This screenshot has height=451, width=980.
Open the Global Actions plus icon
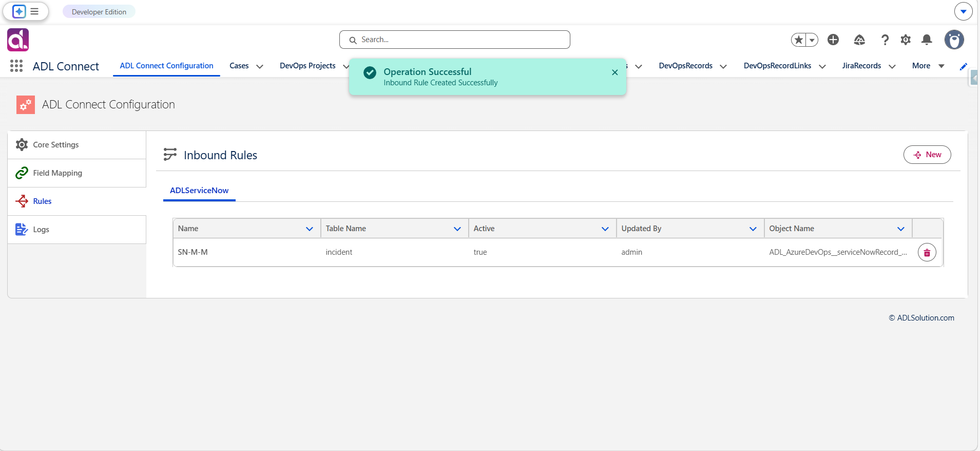coord(833,40)
